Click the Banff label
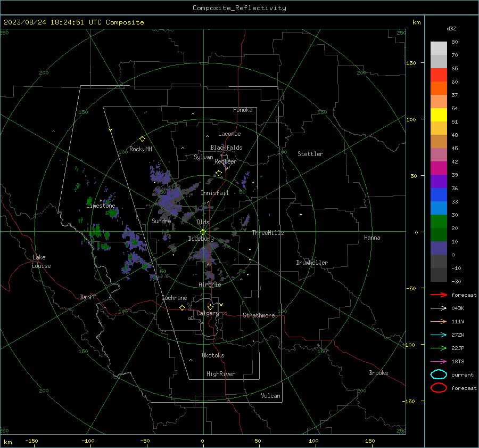 (88, 297)
